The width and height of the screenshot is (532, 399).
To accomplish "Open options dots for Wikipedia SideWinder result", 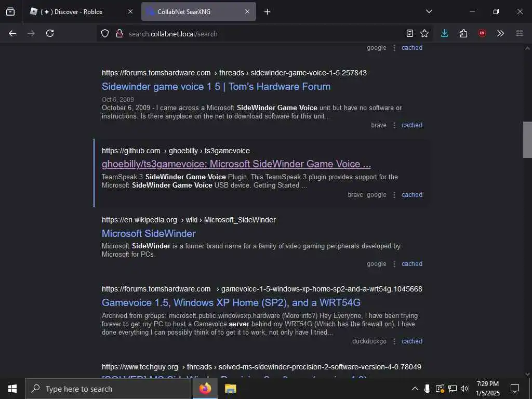I will [394, 264].
